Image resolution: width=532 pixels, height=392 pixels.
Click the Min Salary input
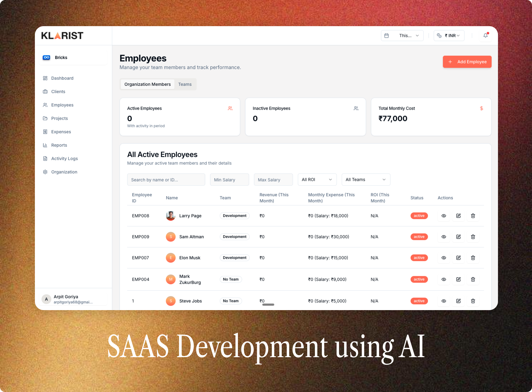(x=229, y=180)
